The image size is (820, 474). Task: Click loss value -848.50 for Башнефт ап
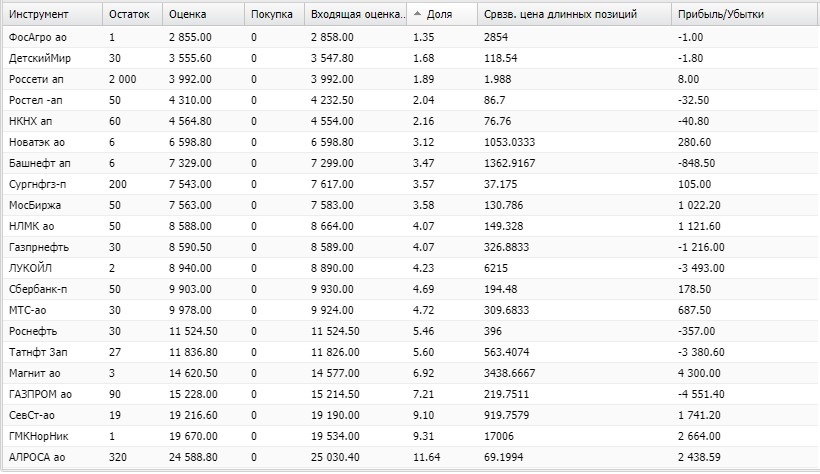[x=697, y=163]
